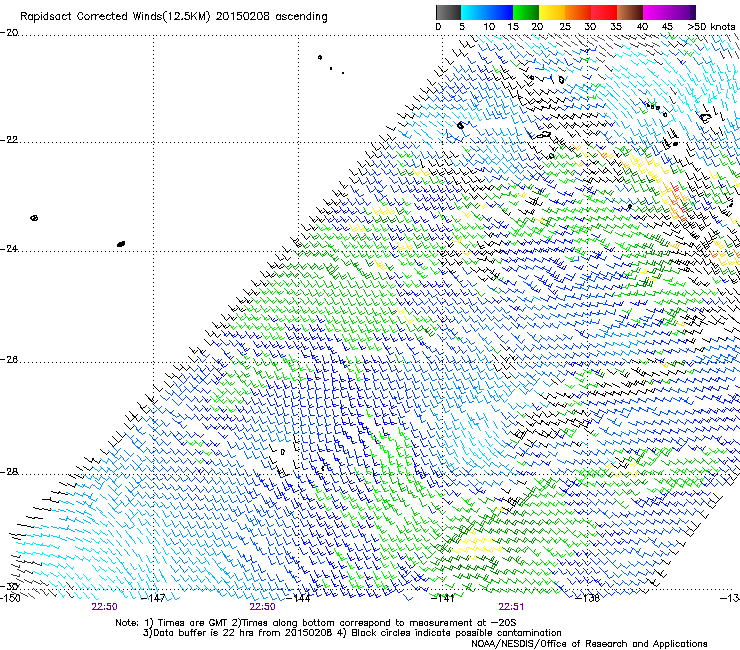Click the '-28' latitude label

pos(9,472)
